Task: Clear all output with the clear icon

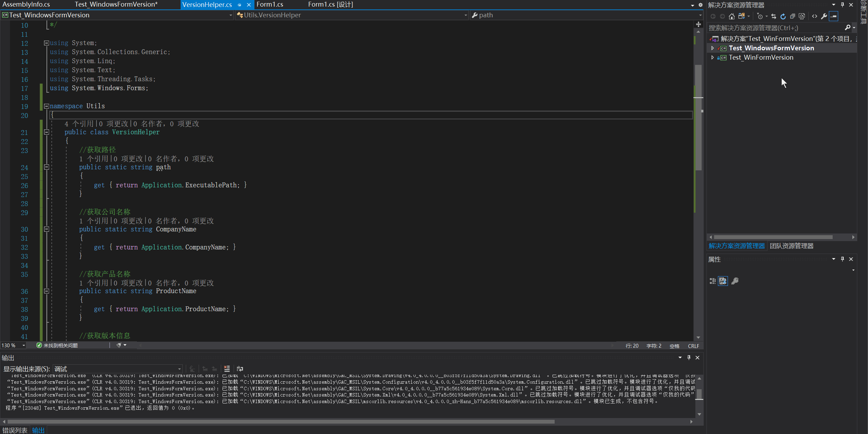Action: coord(227,369)
